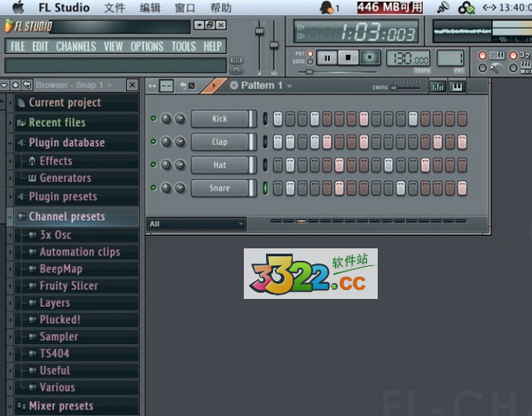Open the FILE menu in FL Studio
This screenshot has height=416, width=532.
[18, 46]
